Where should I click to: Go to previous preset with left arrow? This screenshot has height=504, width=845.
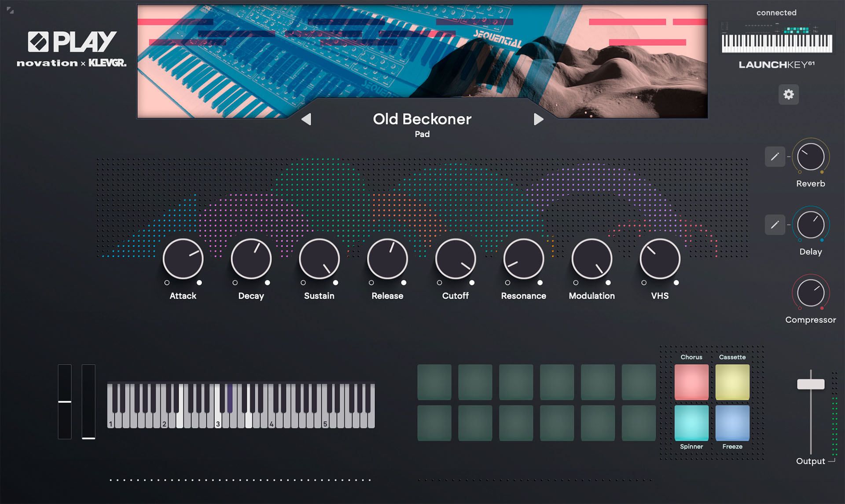(306, 119)
